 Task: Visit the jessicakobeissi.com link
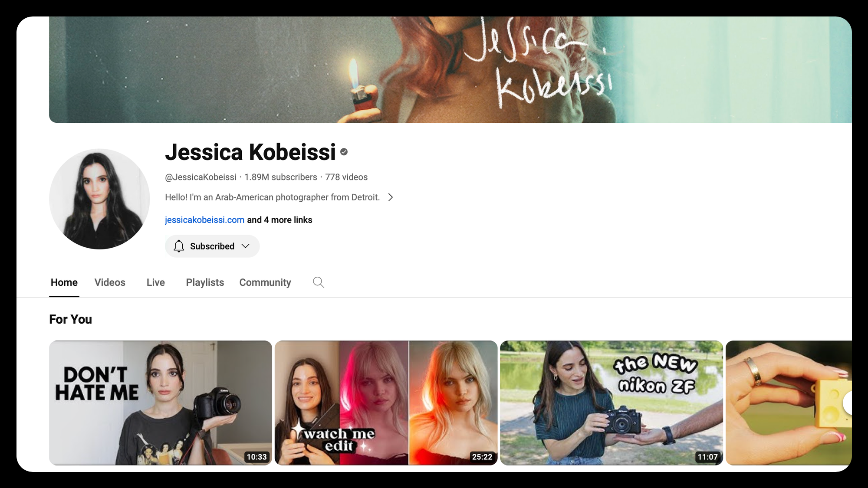tap(204, 219)
